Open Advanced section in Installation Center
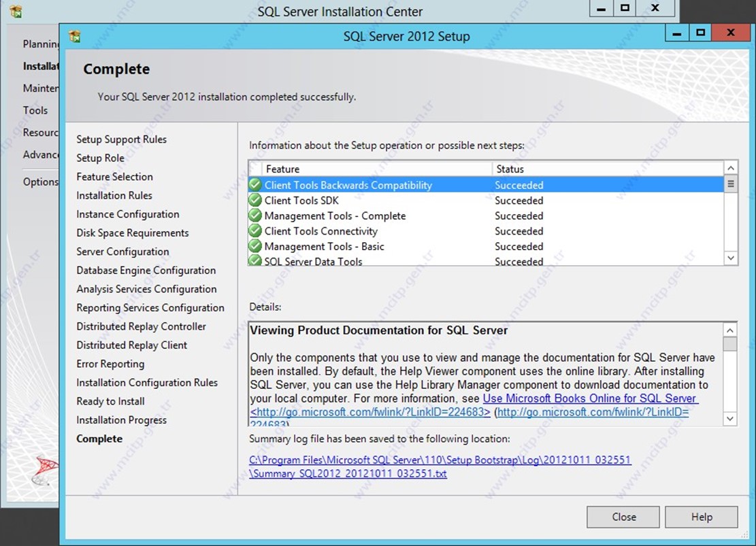 pos(41,155)
